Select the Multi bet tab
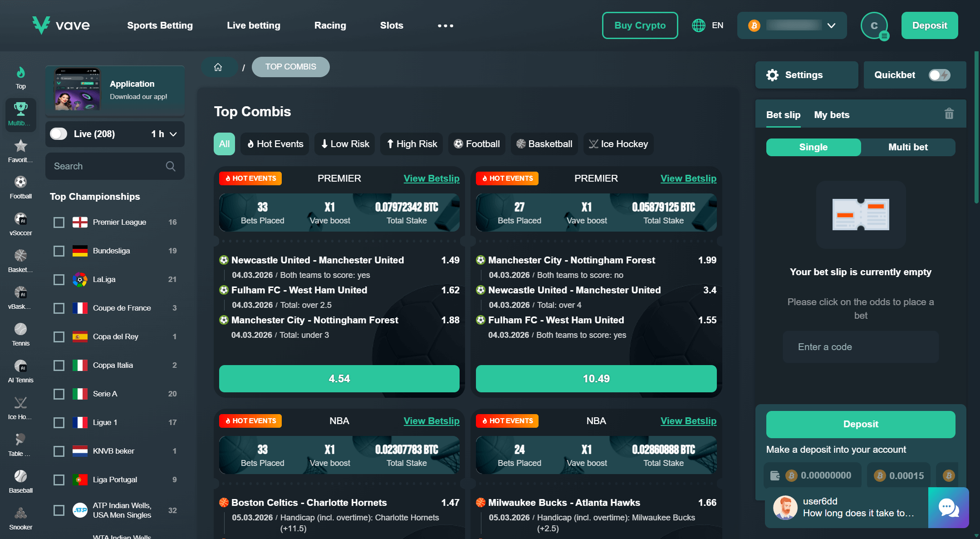This screenshot has height=539, width=980. point(908,147)
